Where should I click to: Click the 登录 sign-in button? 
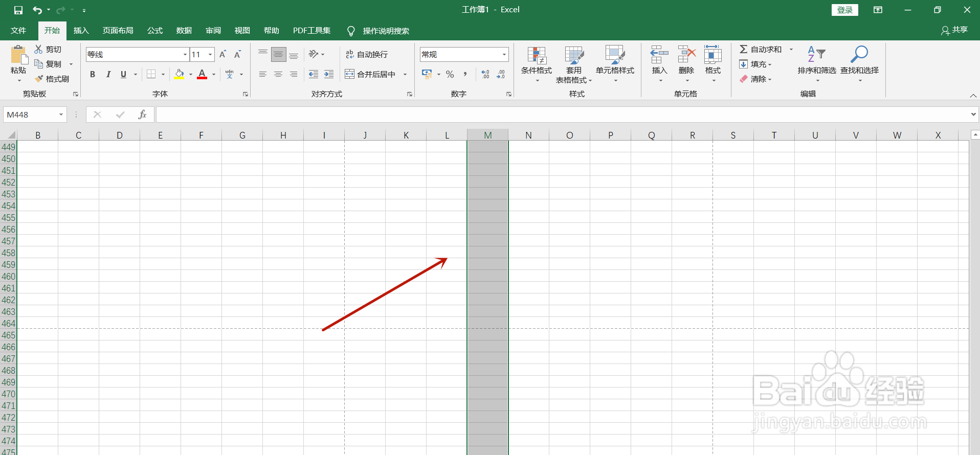(845, 10)
